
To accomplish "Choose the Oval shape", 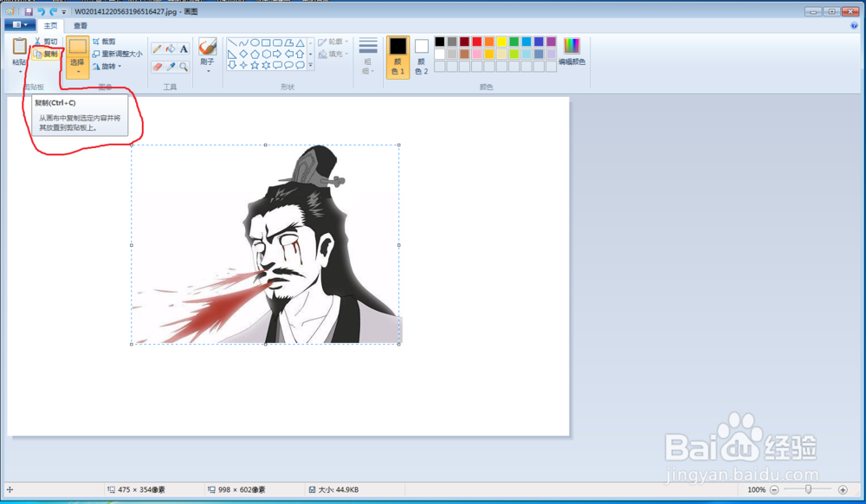I will 255,42.
